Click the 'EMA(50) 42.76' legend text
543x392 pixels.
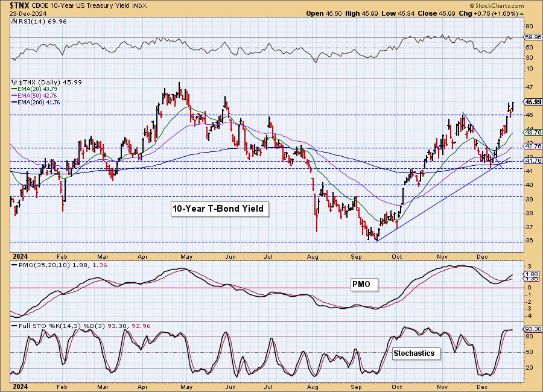click(37, 95)
